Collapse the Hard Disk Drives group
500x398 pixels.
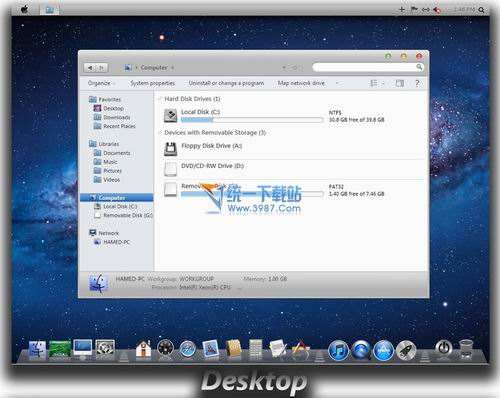coord(160,99)
